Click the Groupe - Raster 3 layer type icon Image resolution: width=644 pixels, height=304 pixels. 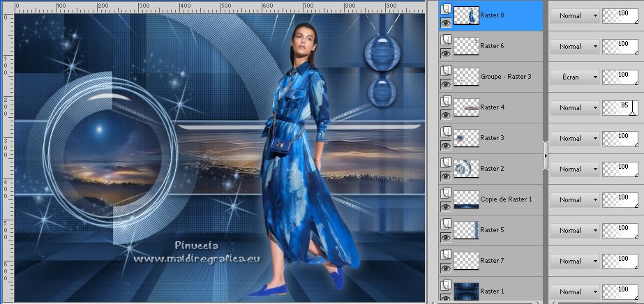pos(446,70)
